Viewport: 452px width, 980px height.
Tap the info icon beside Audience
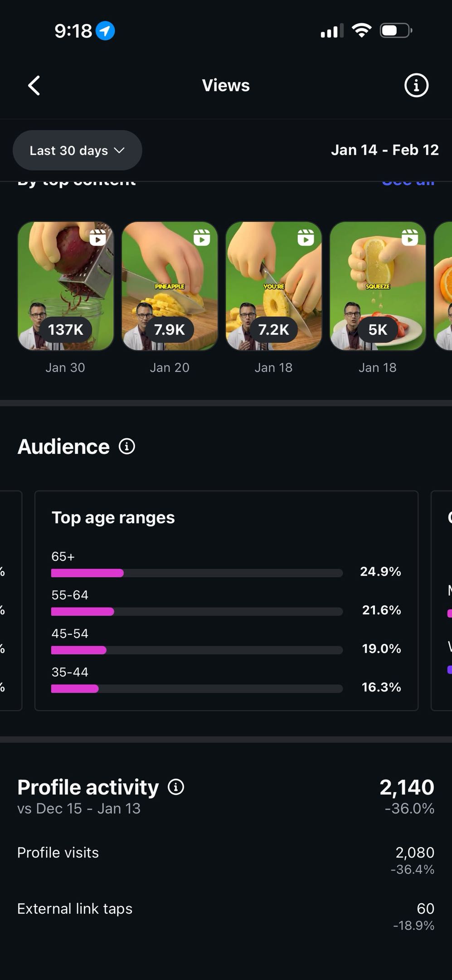[x=127, y=446]
